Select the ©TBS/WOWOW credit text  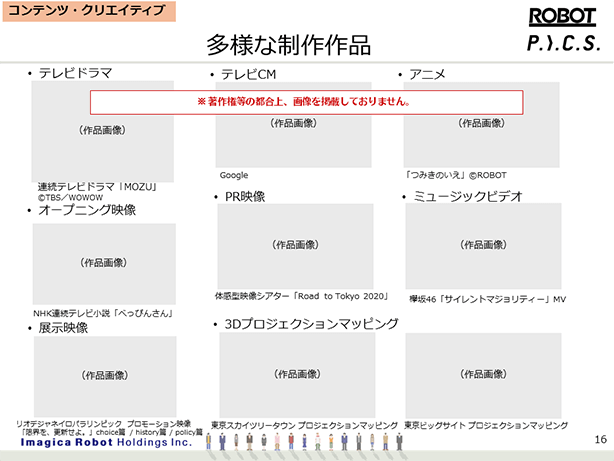(x=70, y=197)
